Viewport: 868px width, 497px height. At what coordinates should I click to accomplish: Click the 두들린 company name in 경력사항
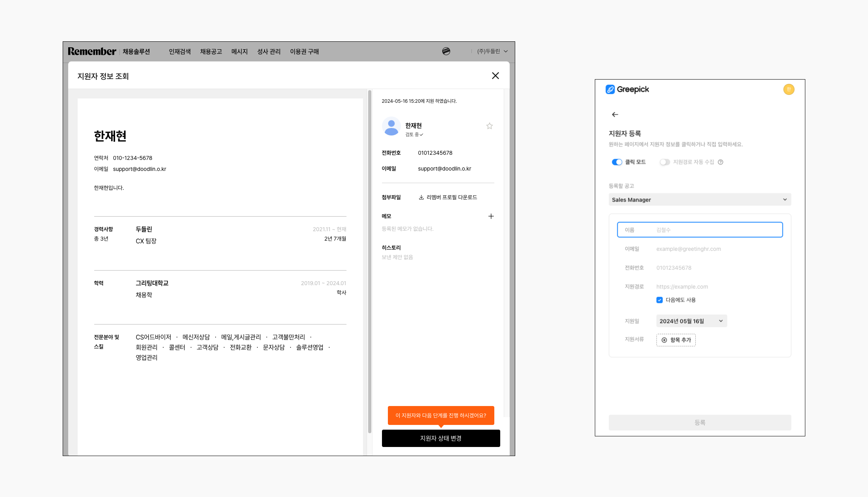point(144,229)
